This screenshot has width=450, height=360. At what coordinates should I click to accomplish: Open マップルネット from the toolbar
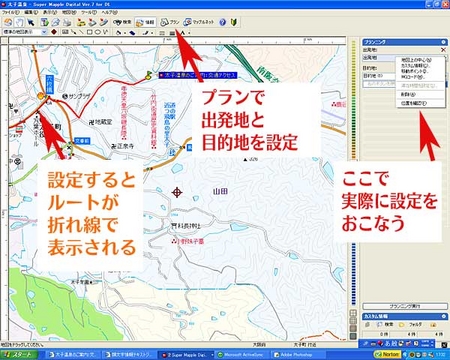point(199,22)
